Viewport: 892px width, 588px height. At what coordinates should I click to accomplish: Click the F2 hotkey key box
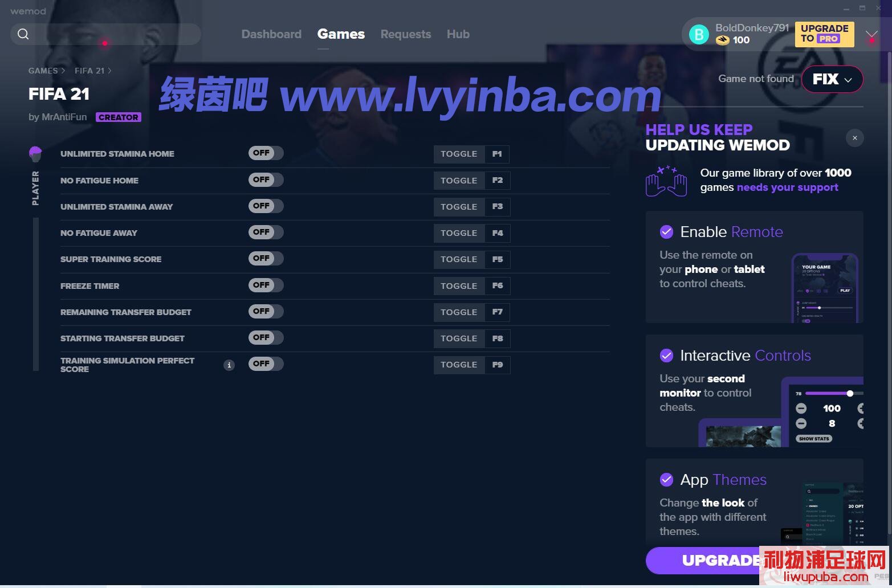click(x=498, y=181)
